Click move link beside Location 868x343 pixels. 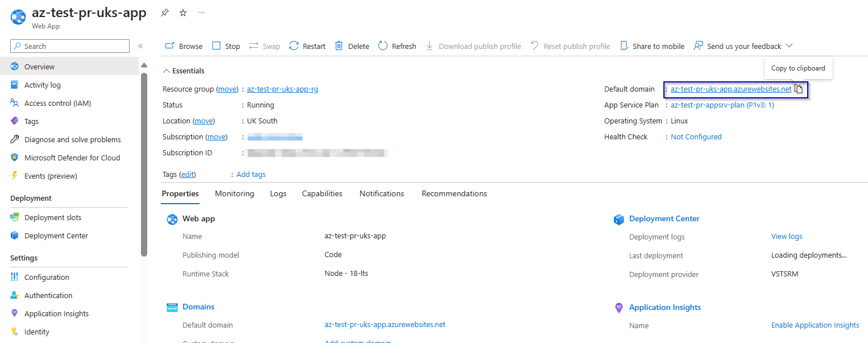point(203,121)
